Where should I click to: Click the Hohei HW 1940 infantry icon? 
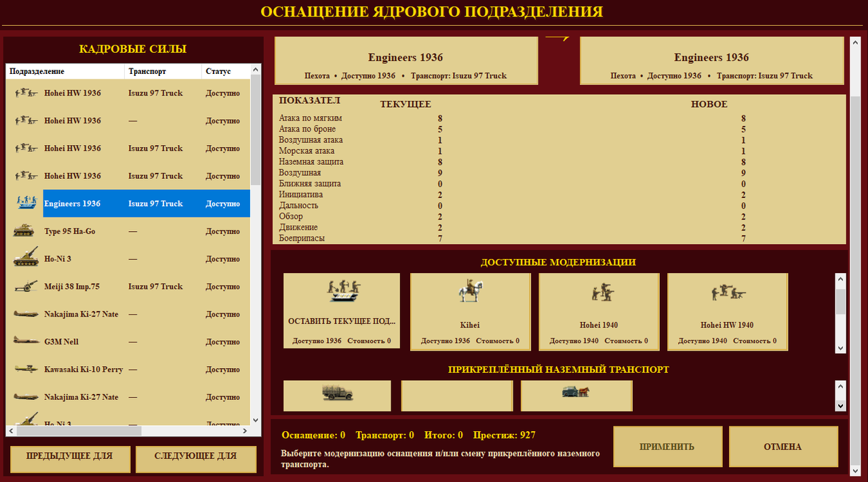[x=728, y=294]
